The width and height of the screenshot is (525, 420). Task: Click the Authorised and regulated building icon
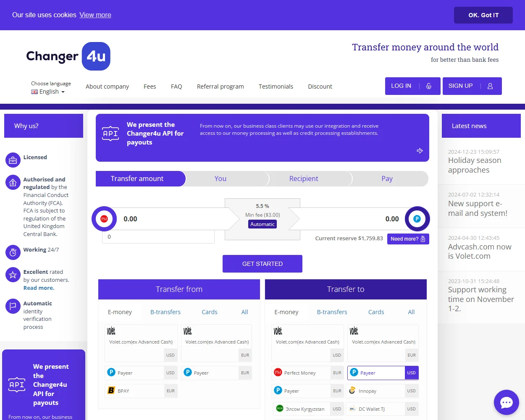13,182
